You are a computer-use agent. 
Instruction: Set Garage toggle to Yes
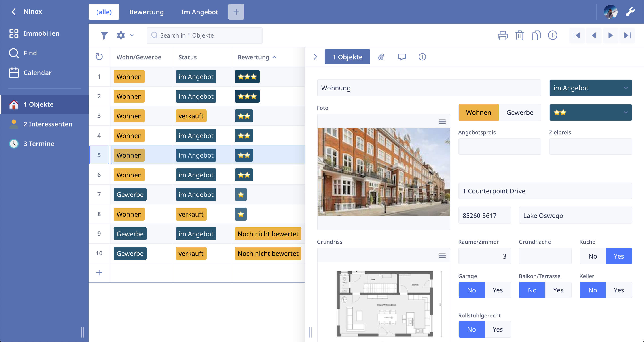pos(498,290)
